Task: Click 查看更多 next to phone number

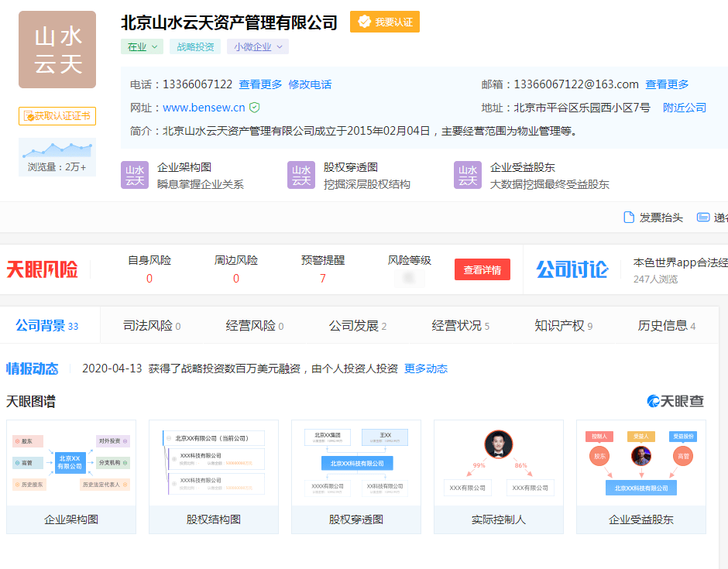Action: point(260,84)
